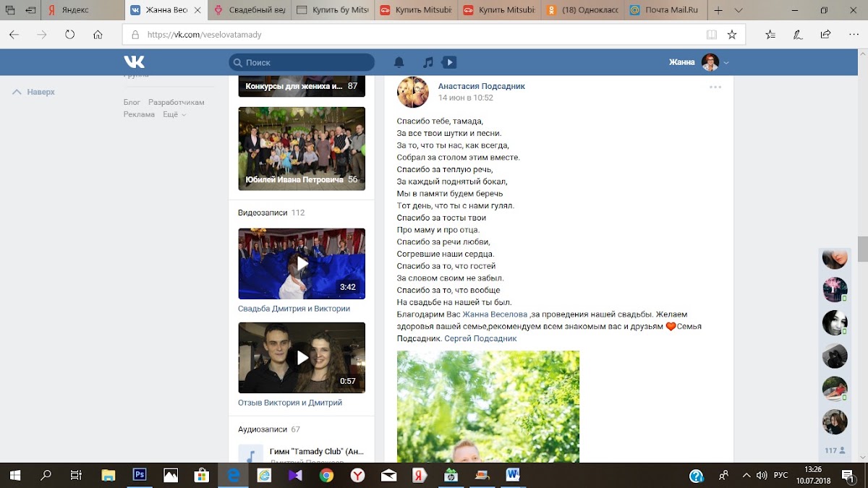Go to the browser Home page icon

coord(97,34)
